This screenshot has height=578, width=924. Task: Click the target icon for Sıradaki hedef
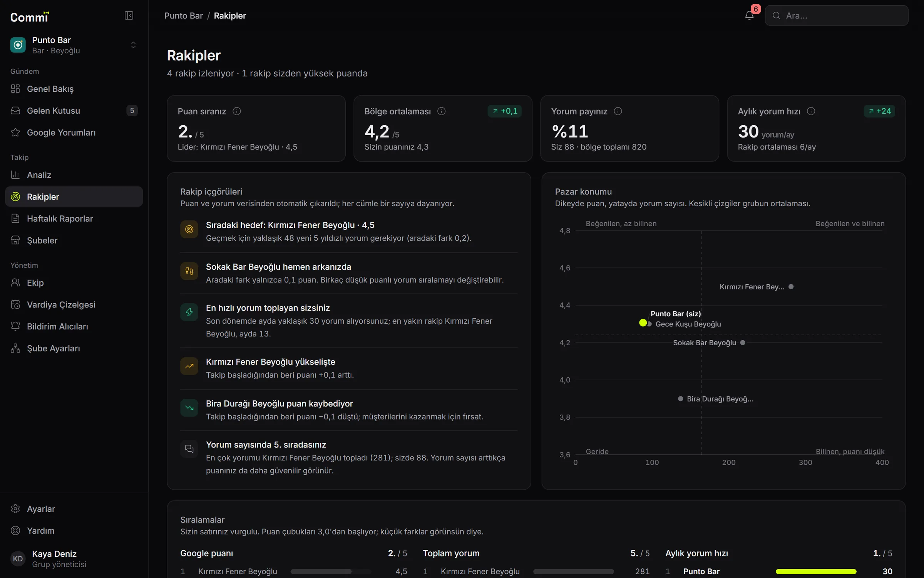tap(189, 229)
